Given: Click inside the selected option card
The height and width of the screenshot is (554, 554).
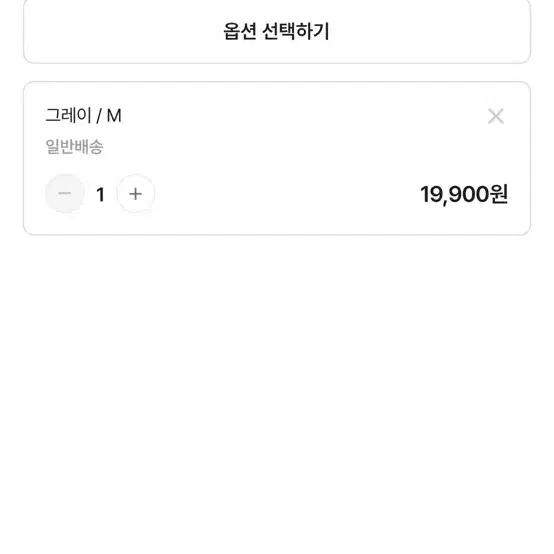Looking at the screenshot, I should (x=277, y=158).
